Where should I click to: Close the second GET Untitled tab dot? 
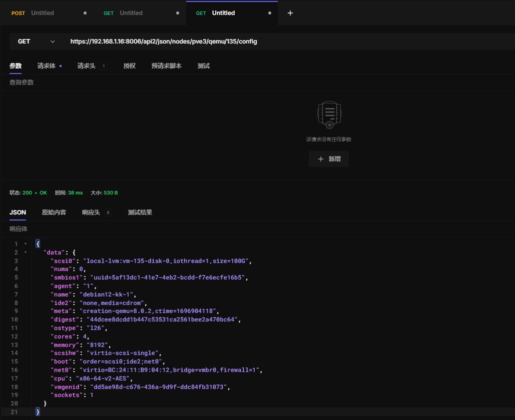(178, 13)
